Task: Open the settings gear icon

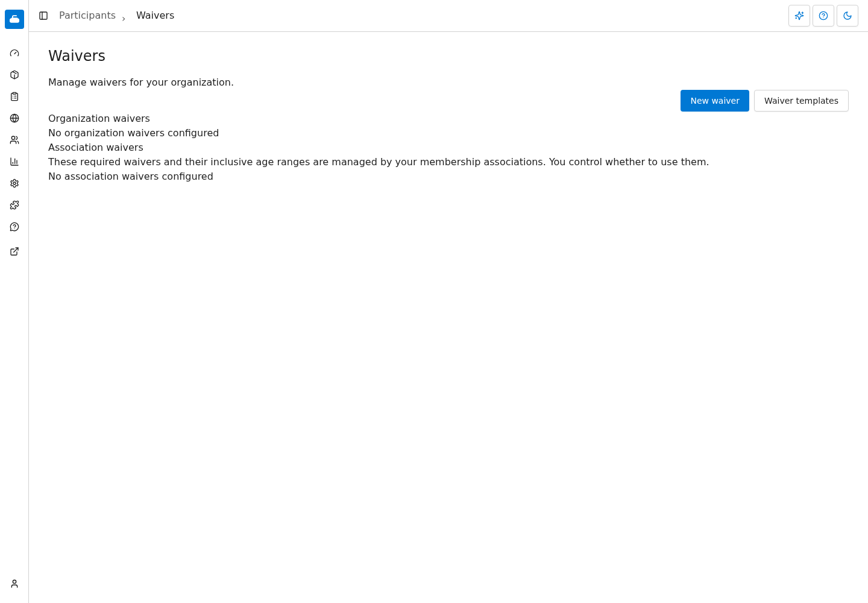Action: 14,183
